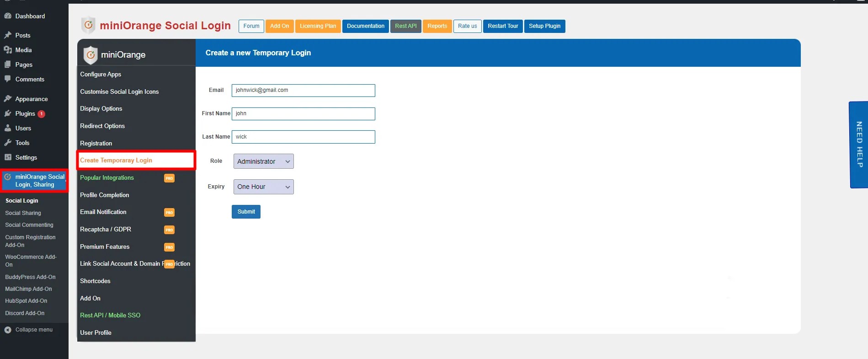Click the PRO badge next to Email Notification
Image resolution: width=868 pixels, height=359 pixels.
[x=169, y=213]
